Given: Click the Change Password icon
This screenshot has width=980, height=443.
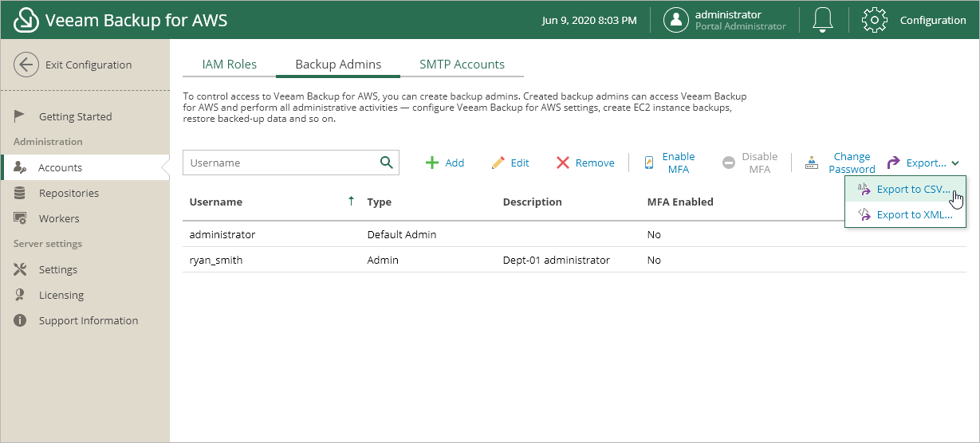Looking at the screenshot, I should (812, 163).
